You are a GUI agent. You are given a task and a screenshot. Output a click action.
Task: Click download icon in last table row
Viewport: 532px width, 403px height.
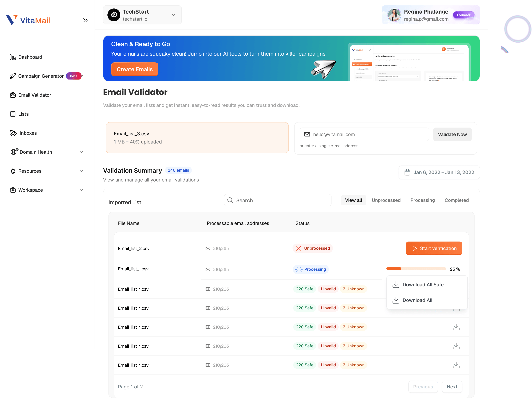point(456,365)
